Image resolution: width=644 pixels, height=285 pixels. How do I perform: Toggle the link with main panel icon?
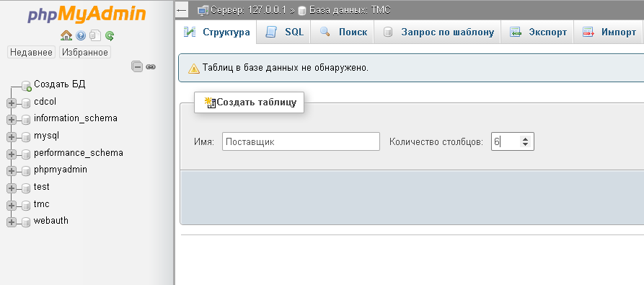[x=151, y=66]
